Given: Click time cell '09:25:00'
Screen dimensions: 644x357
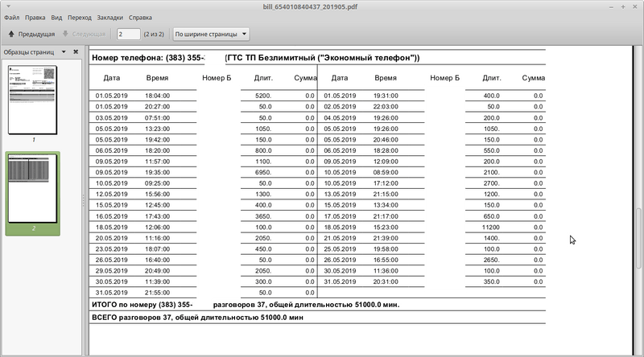Looking at the screenshot, I should click(157, 183).
